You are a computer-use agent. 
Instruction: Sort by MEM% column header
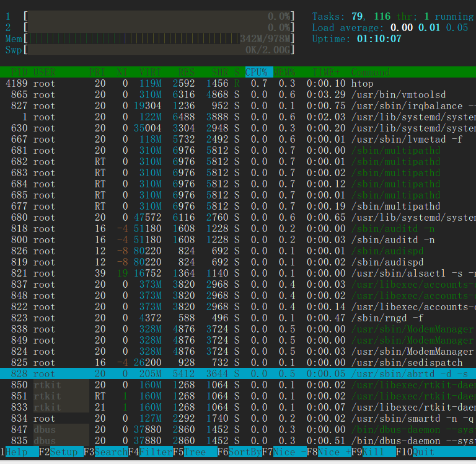pos(284,72)
